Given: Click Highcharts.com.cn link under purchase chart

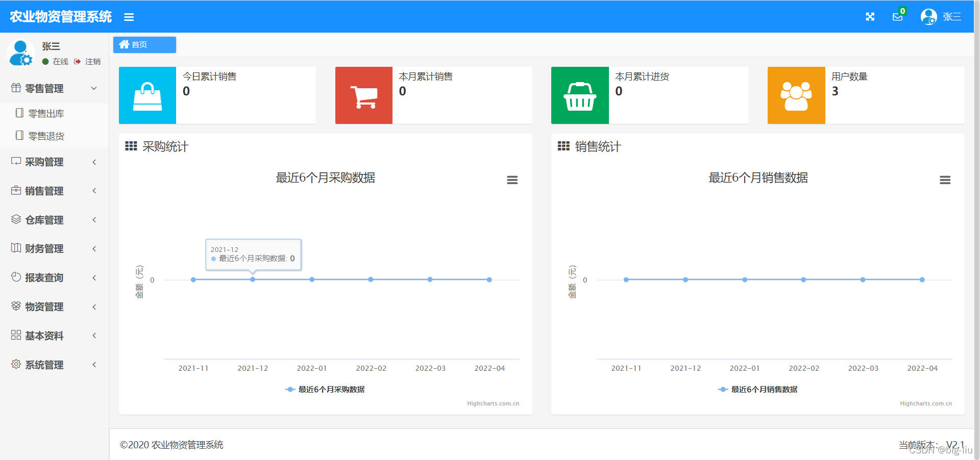Looking at the screenshot, I should click(493, 403).
